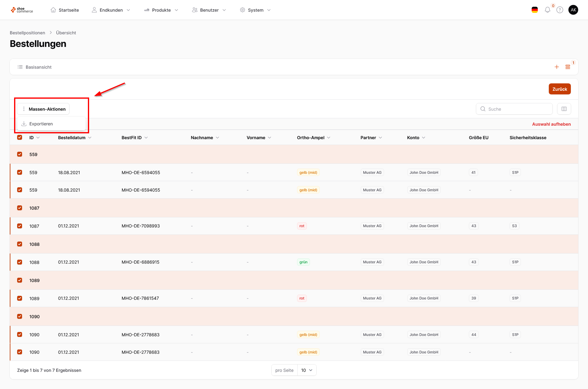The width and height of the screenshot is (588, 389).
Task: Click the plus icon to add a view
Action: click(x=556, y=67)
